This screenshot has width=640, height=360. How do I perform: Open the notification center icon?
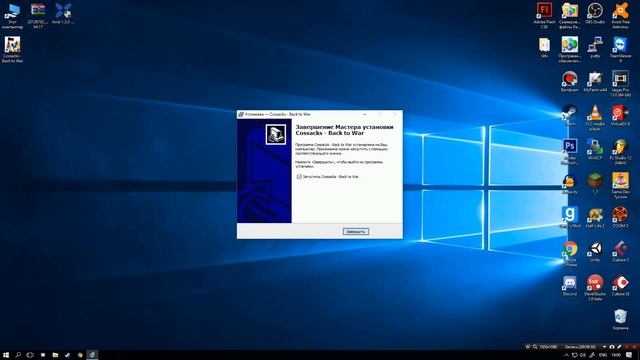point(630,355)
